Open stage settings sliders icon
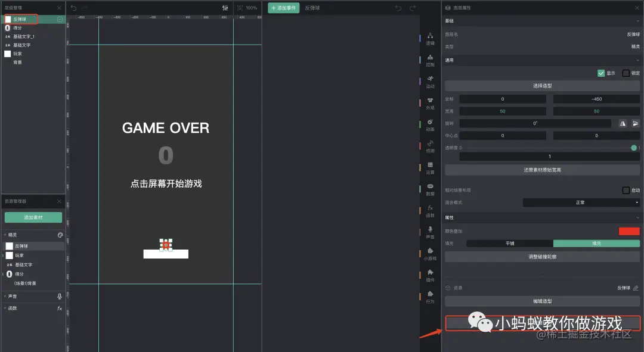The width and height of the screenshot is (644, 352). tap(225, 8)
